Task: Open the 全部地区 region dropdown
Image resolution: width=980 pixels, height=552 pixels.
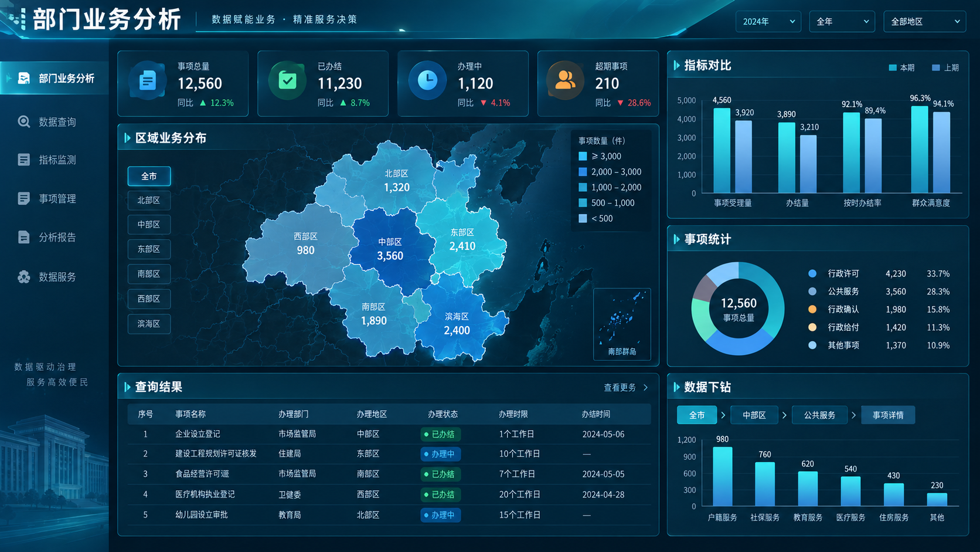Action: point(925,22)
